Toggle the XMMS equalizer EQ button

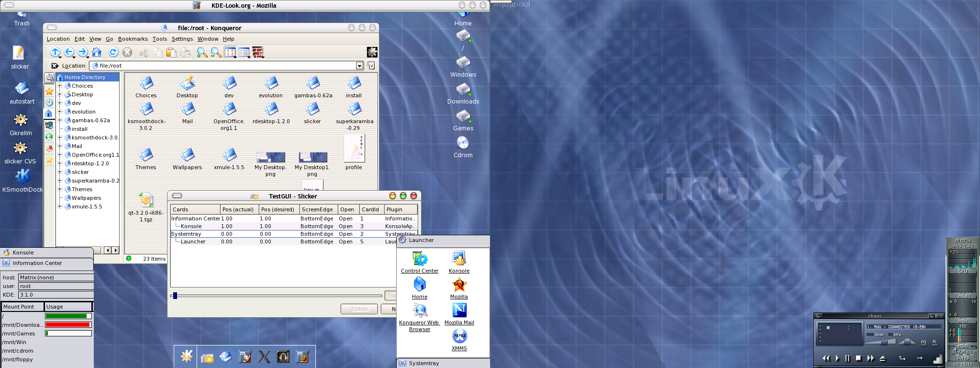(x=924, y=343)
